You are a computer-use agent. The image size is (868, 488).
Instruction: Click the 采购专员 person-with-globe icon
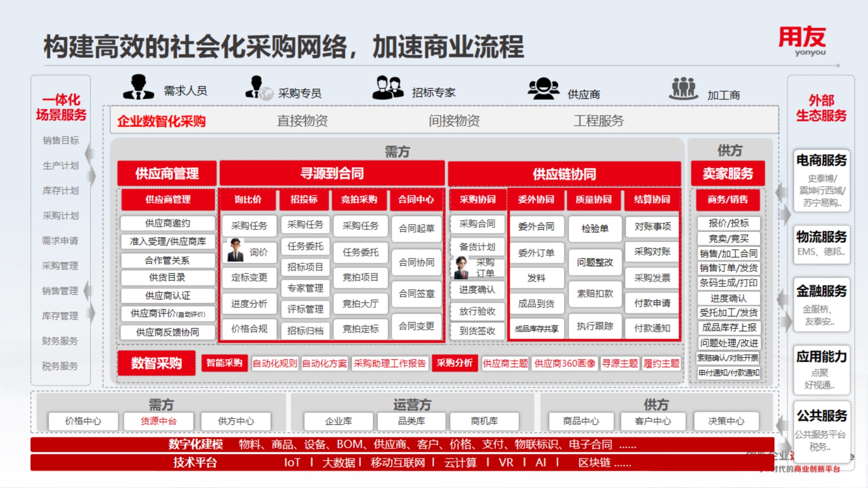coord(258,89)
